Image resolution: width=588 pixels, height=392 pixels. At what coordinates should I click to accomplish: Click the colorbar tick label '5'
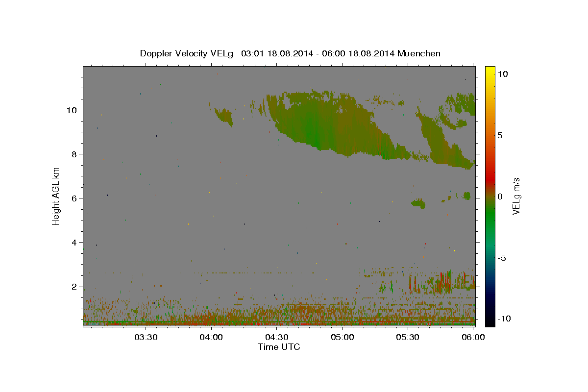click(500, 135)
